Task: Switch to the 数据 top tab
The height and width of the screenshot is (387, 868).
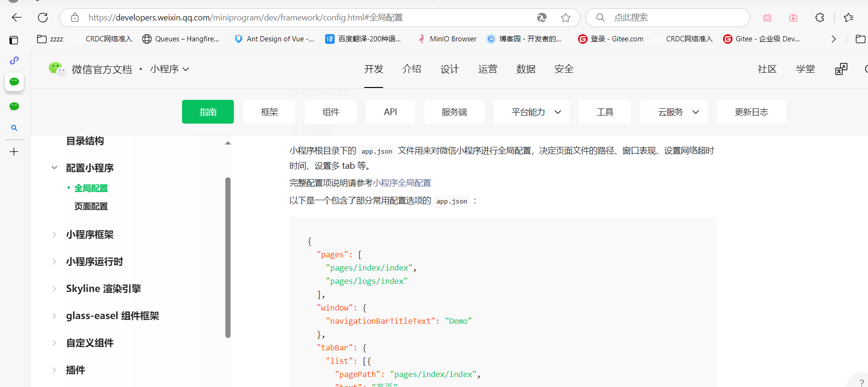Action: pos(526,69)
